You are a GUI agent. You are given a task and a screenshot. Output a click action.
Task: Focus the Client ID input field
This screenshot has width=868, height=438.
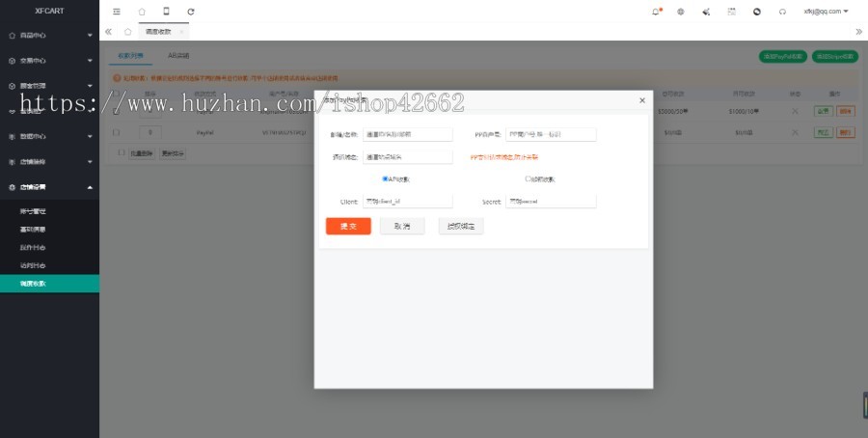pyautogui.click(x=407, y=202)
